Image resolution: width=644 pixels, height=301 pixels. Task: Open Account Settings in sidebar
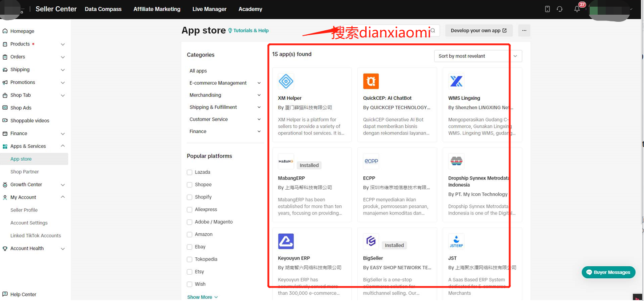point(29,223)
